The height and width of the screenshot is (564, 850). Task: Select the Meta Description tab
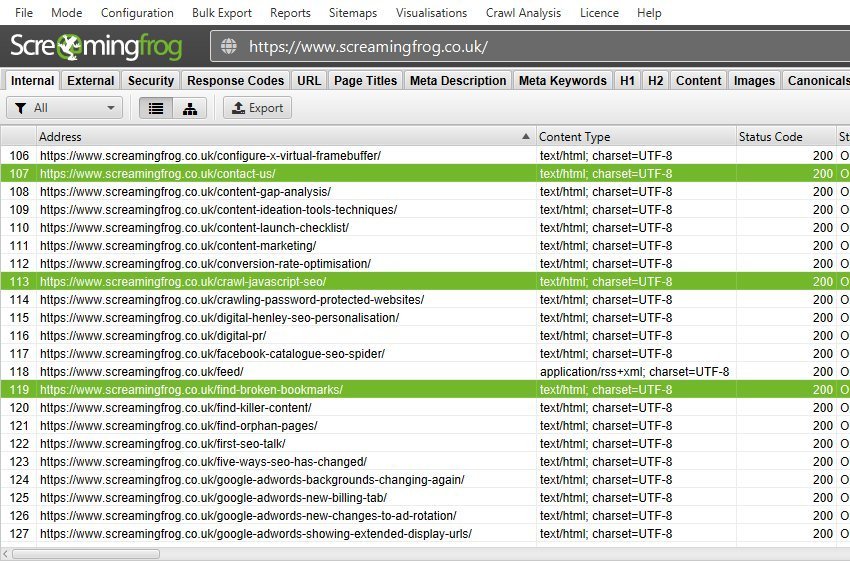[x=458, y=81]
